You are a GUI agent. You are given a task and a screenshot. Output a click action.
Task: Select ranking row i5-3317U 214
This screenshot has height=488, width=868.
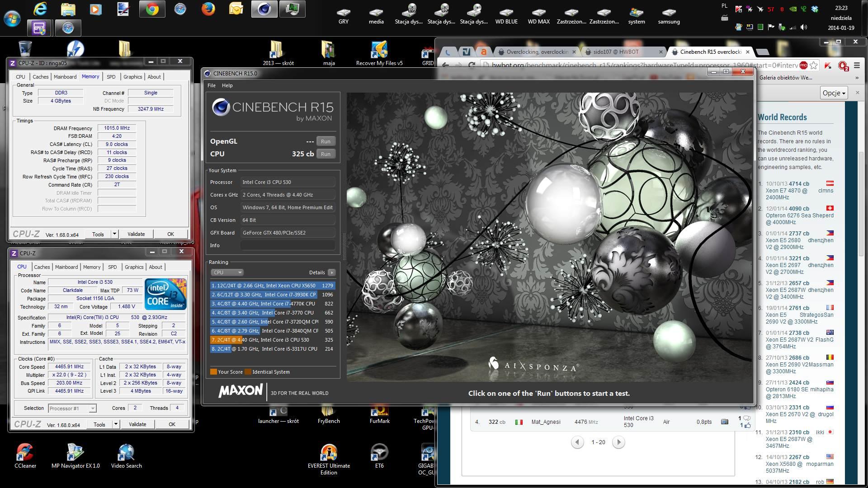(x=273, y=349)
